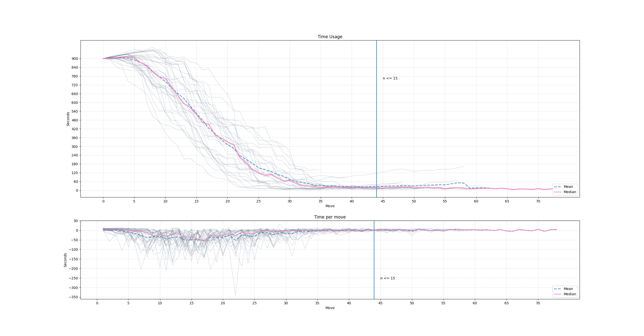
Task: Click the "n <= 15" annotation in Time Usage chart
Action: (390, 78)
